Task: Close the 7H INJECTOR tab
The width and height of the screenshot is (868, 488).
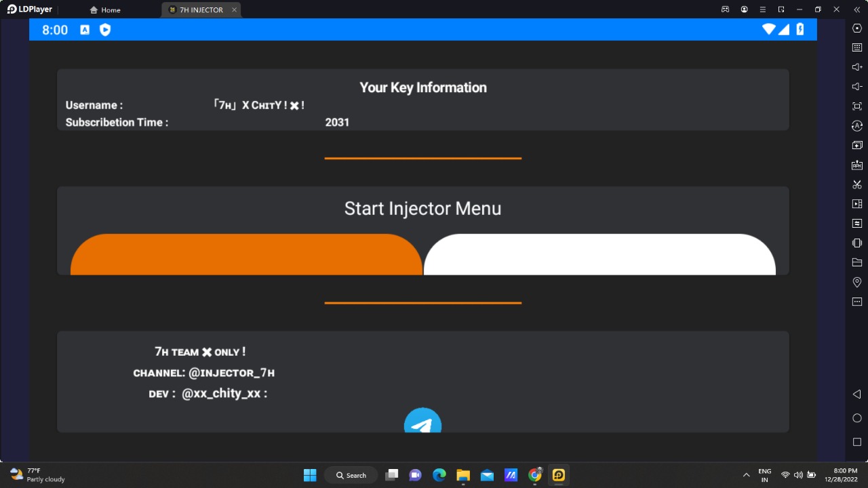Action: tap(235, 10)
